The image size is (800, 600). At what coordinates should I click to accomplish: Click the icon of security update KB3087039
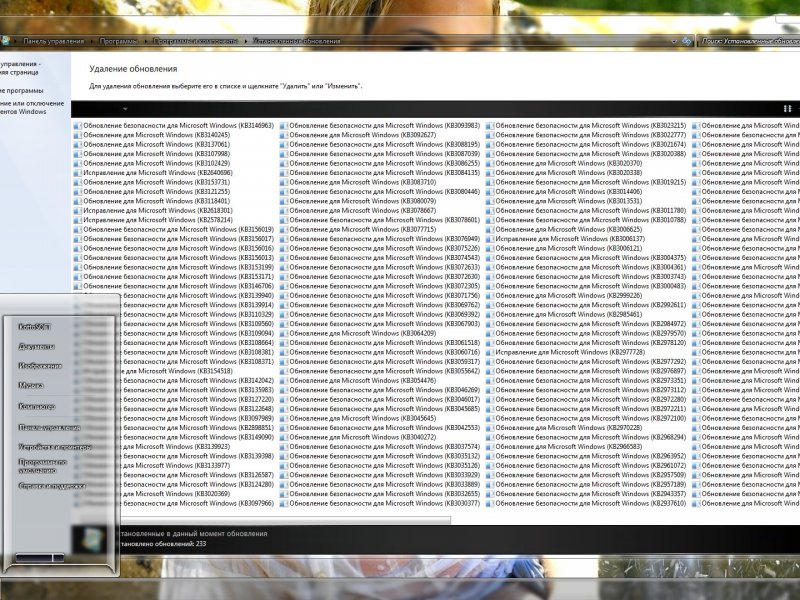(x=284, y=154)
